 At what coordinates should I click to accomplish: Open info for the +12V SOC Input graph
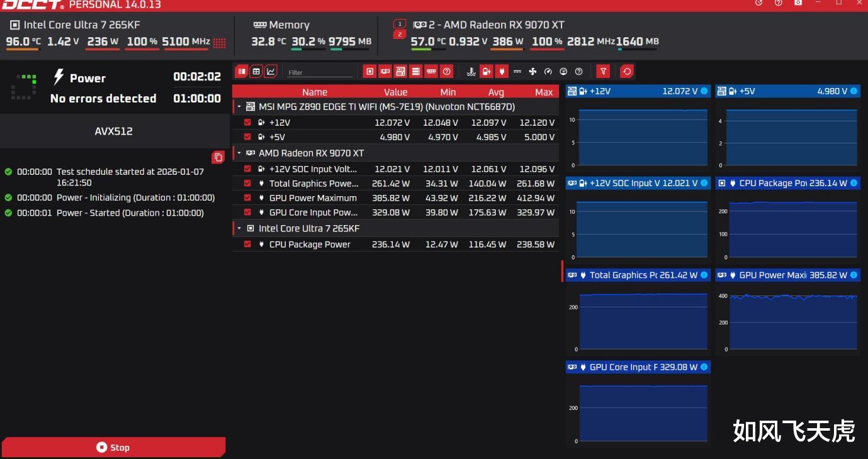(704, 183)
